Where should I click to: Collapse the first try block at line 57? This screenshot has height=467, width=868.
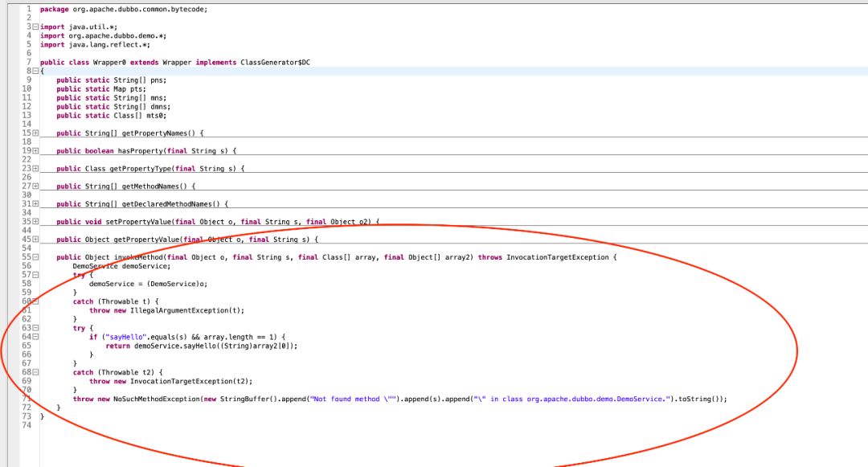click(35, 274)
